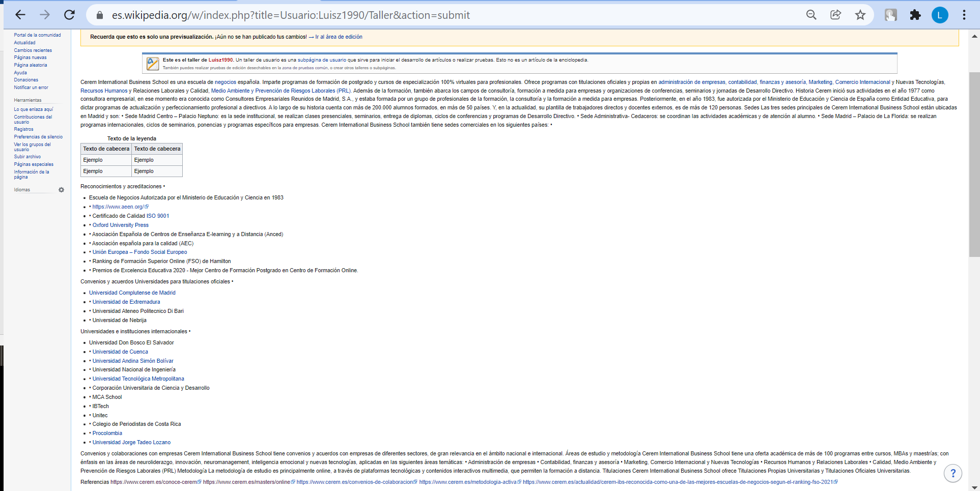
Task: Go forward with the browser forward arrow
Action: 45,15
